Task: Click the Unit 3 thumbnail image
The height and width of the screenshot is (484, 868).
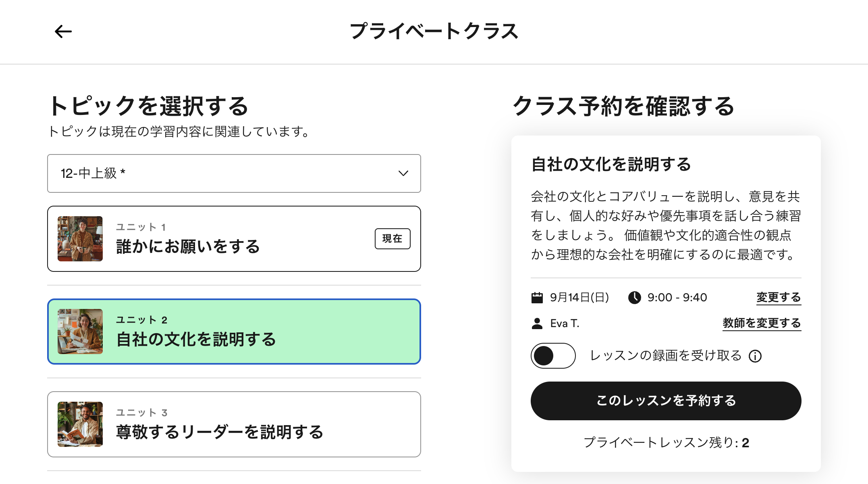Action: click(80, 424)
